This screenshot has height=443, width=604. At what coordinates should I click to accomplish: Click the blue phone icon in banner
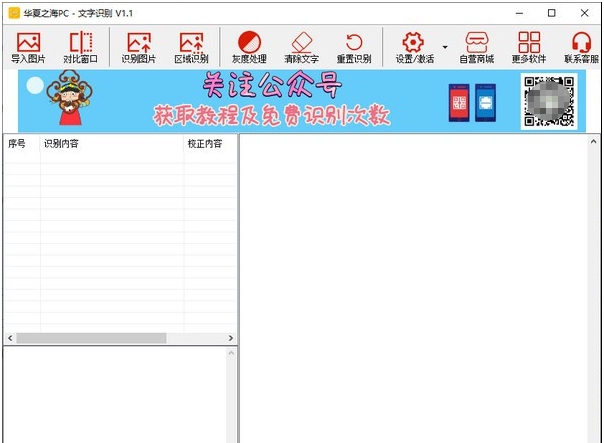tap(485, 103)
